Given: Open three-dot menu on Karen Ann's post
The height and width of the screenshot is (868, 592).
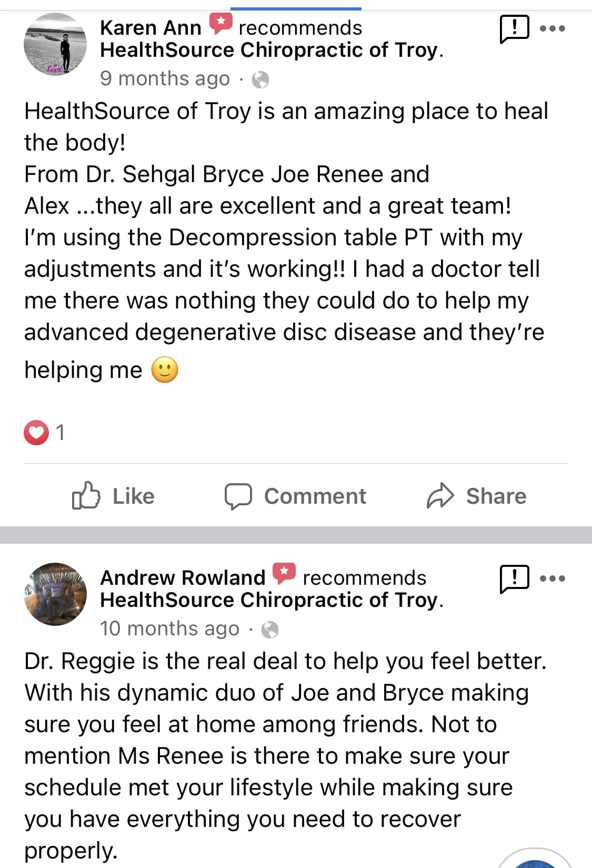Looking at the screenshot, I should pyautogui.click(x=553, y=28).
